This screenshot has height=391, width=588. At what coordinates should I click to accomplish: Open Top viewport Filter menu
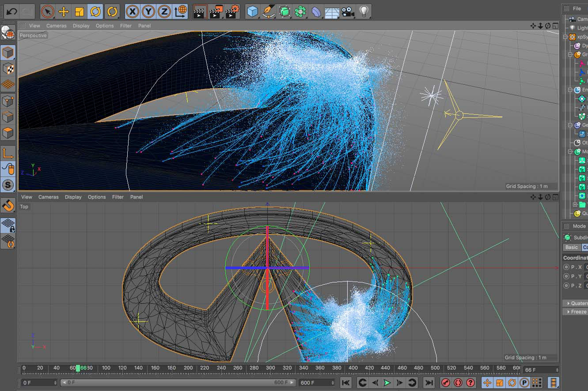tap(118, 197)
